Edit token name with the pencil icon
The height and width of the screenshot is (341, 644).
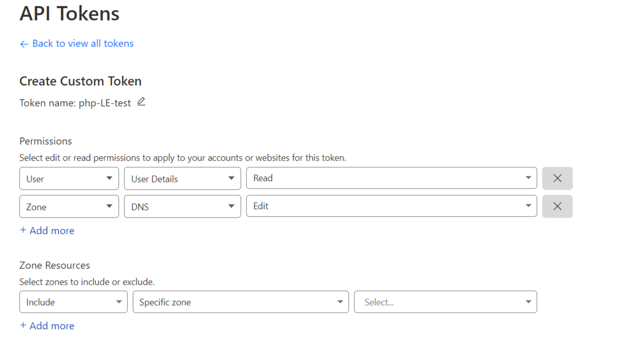point(141,101)
